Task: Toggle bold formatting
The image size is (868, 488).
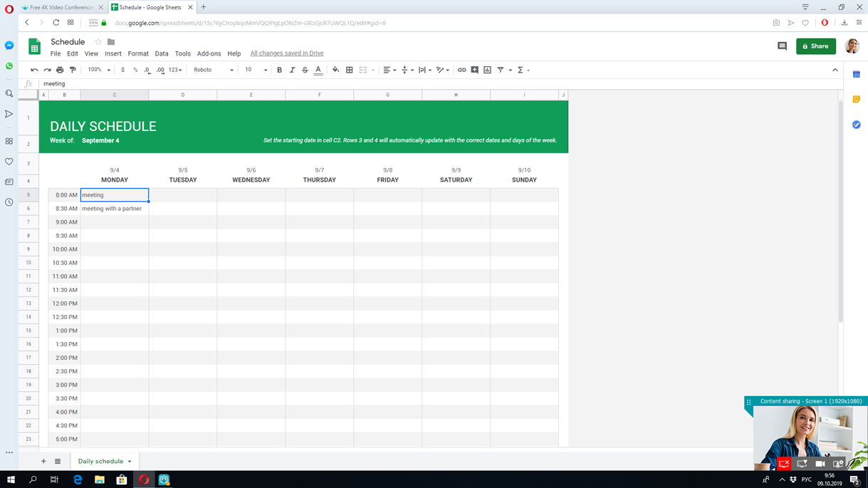Action: pos(279,70)
